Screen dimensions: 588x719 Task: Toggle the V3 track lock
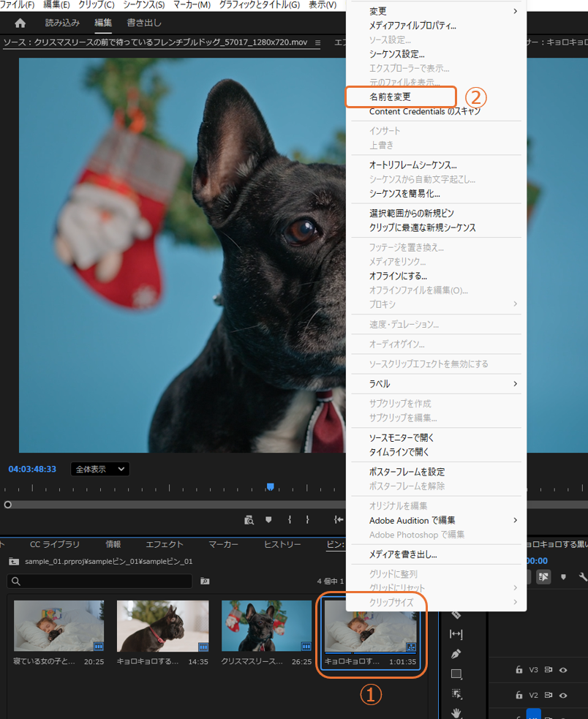click(519, 669)
